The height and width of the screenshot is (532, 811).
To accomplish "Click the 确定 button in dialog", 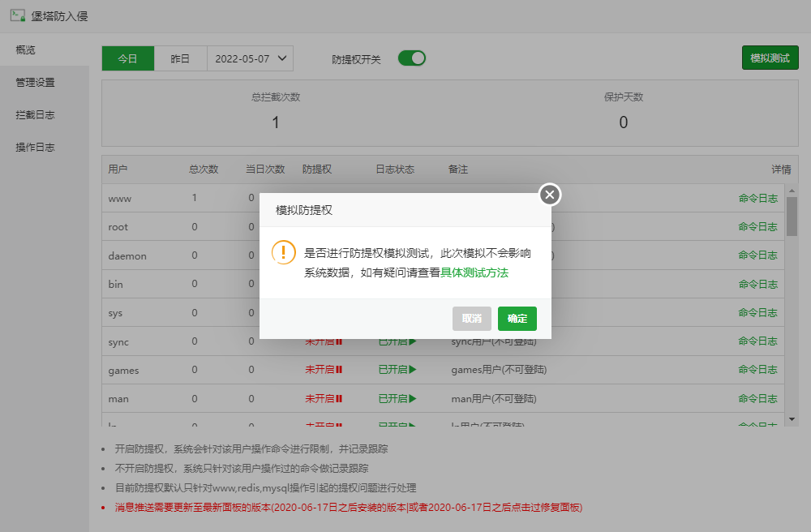I will 517,319.
